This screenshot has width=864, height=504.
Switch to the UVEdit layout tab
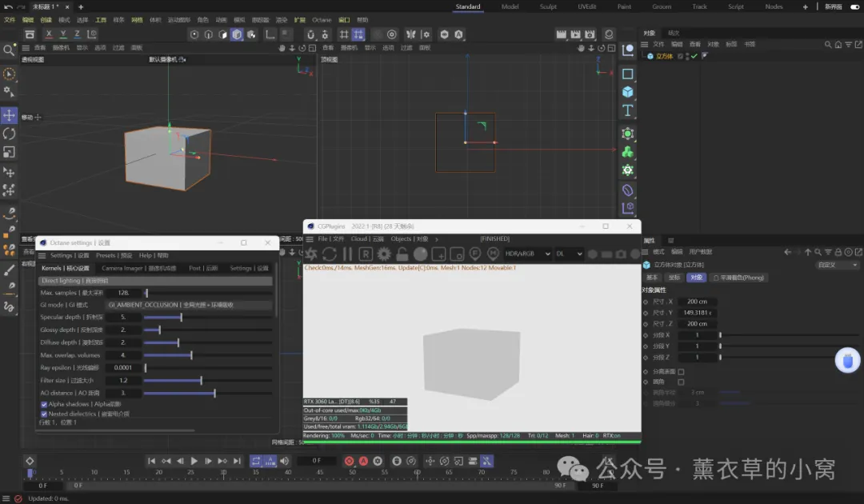tap(587, 6)
